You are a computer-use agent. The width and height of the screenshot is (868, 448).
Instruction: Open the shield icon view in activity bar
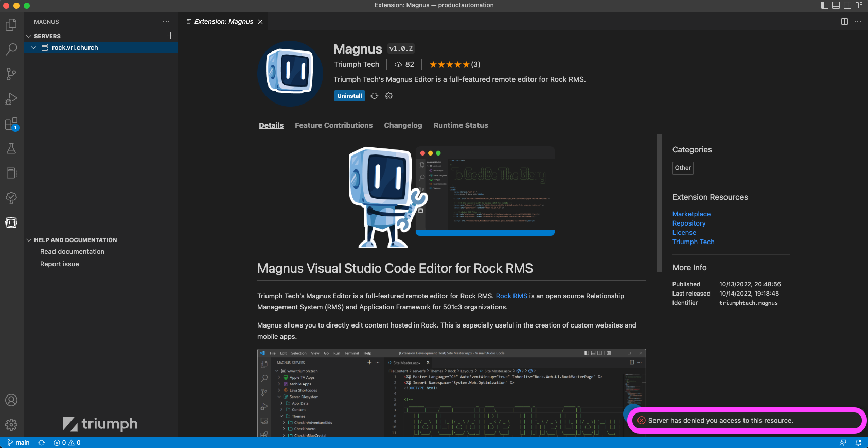[x=11, y=198]
